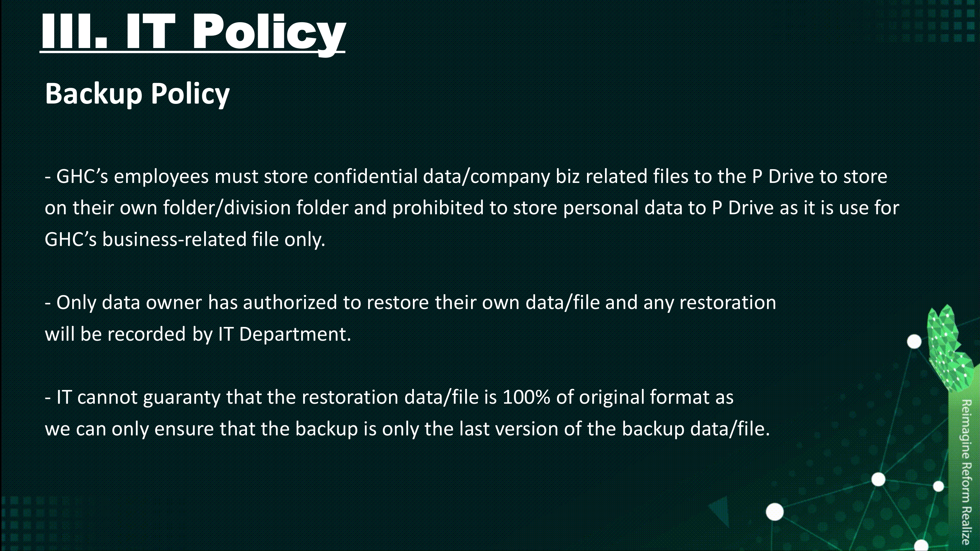Click the small white dot nearest the word "Reform"
Screen dimensions: 980x551
click(x=939, y=486)
